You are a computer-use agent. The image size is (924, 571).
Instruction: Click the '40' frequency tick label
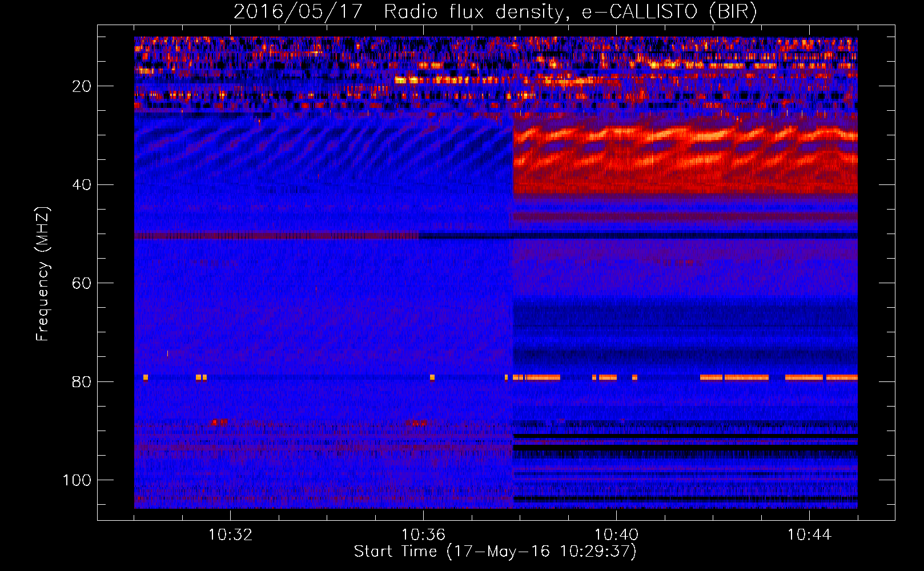pyautogui.click(x=82, y=185)
